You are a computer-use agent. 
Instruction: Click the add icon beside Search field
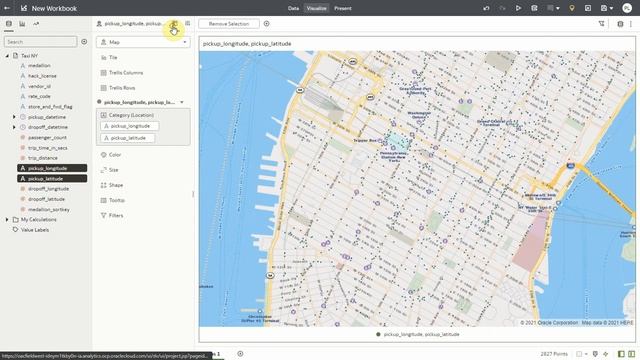84,42
